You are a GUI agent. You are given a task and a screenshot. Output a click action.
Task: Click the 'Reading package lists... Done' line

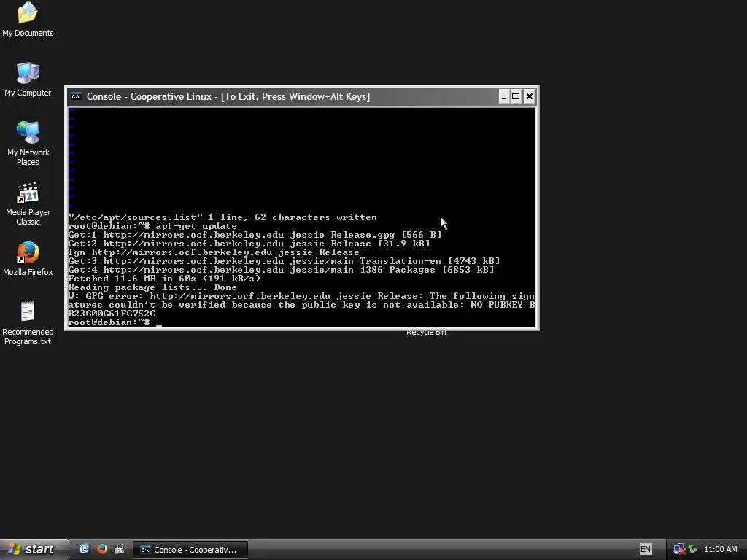coord(152,287)
